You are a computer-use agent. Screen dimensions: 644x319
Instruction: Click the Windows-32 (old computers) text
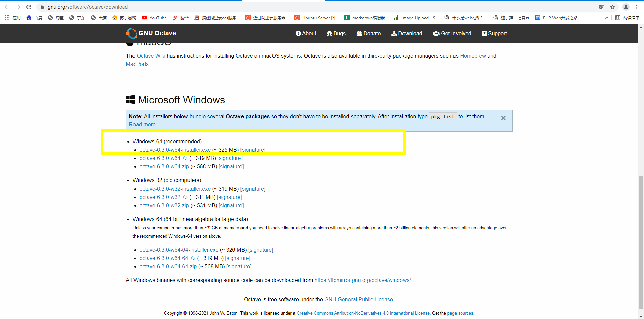(x=167, y=180)
